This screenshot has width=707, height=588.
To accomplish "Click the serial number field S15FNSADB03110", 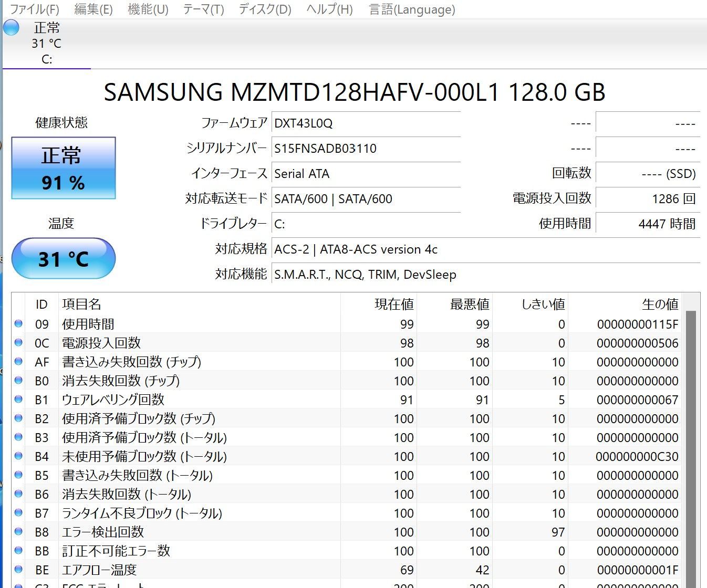I will pyautogui.click(x=366, y=149).
